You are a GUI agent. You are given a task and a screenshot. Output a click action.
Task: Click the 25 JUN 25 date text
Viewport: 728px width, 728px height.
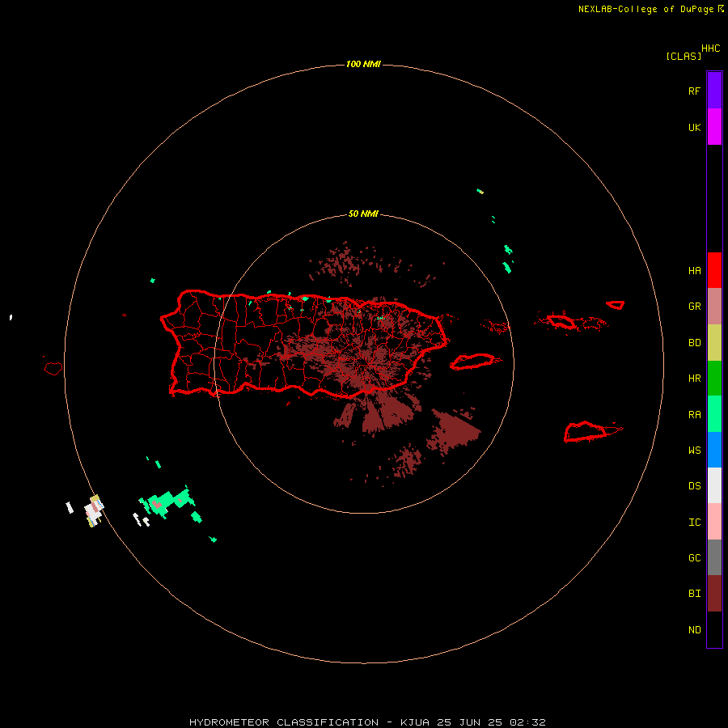(x=470, y=722)
